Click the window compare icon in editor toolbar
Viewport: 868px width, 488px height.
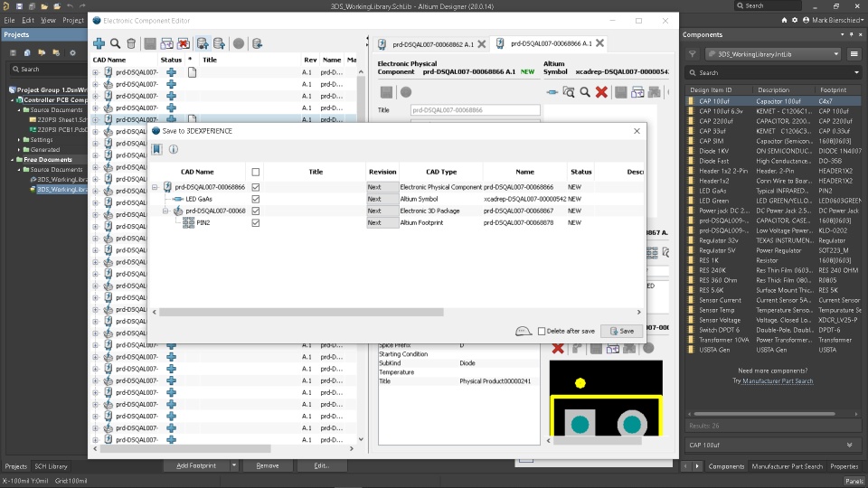tap(166, 43)
